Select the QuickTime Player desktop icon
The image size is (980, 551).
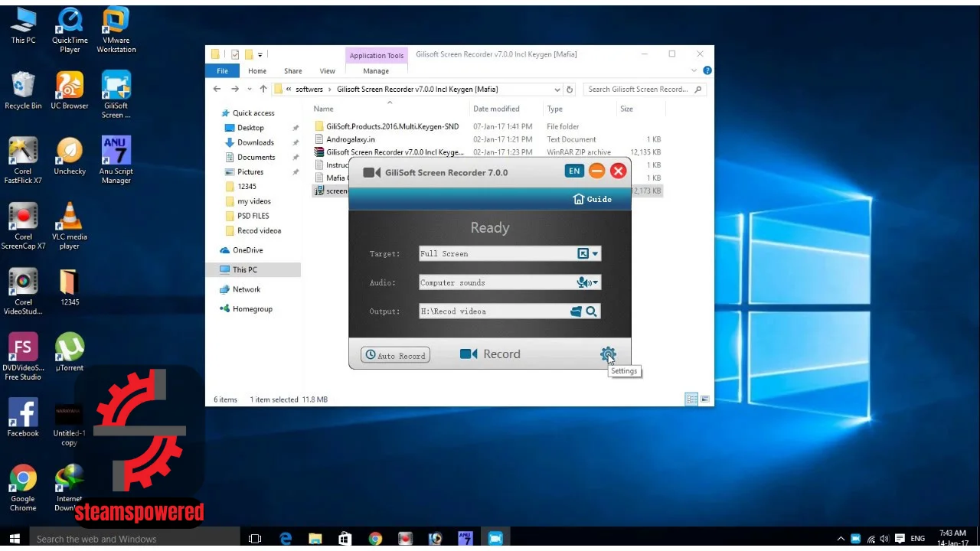[70, 31]
